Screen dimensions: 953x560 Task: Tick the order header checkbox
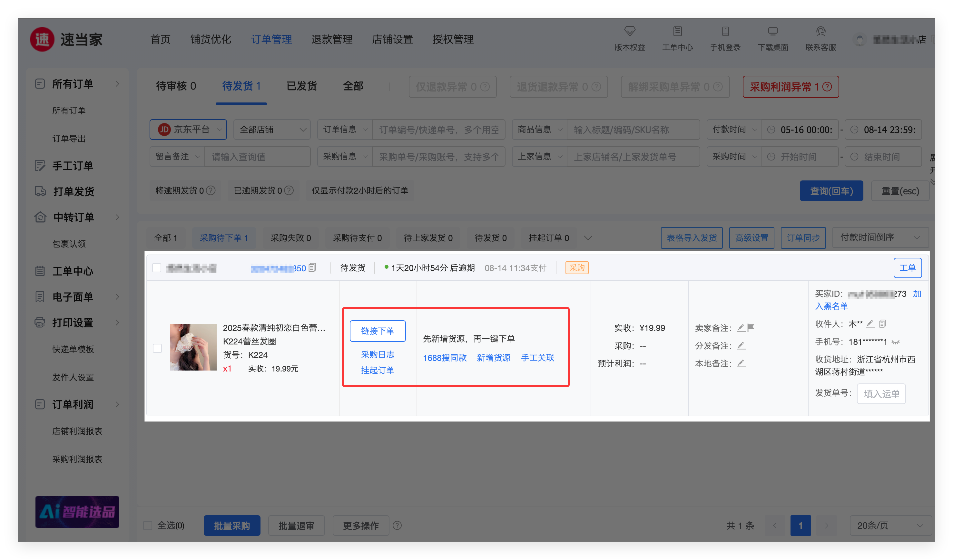tap(157, 268)
